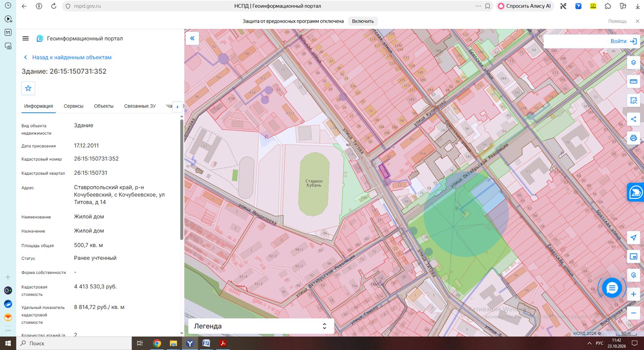Open the minimap overview tool
The image size is (644, 350).
[634, 257]
